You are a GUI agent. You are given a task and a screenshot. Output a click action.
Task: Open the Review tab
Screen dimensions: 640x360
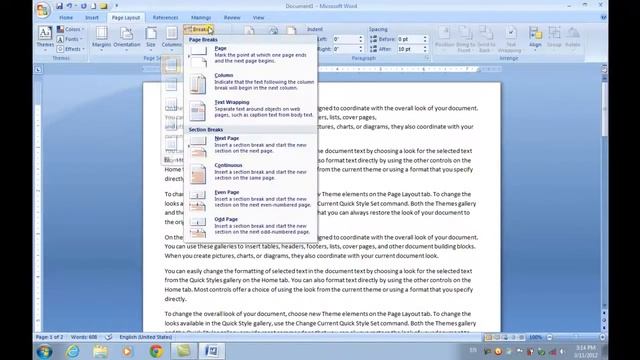pyautogui.click(x=232, y=18)
